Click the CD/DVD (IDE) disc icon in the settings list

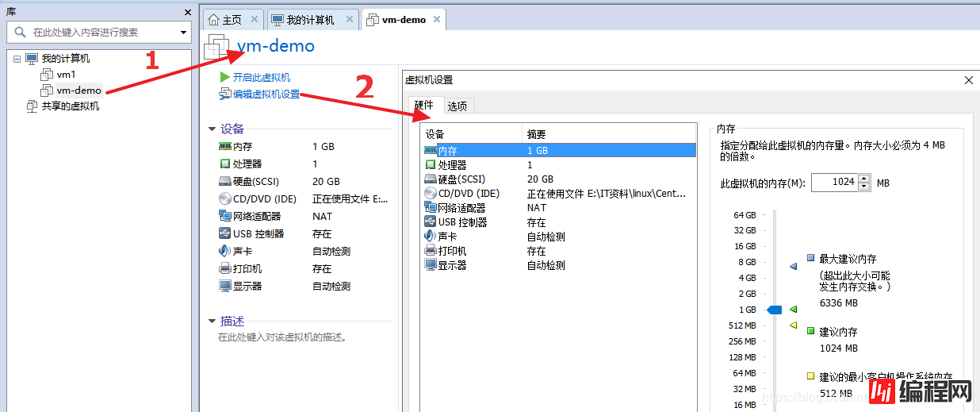(x=431, y=194)
